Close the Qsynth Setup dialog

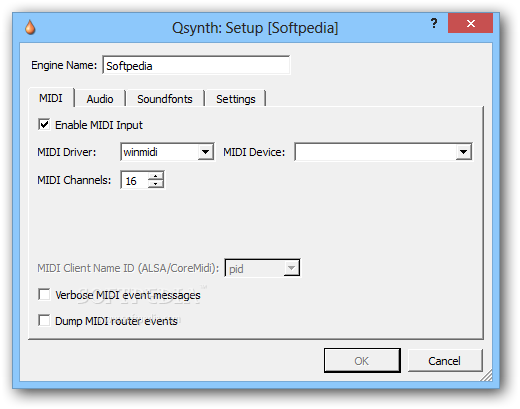470,23
